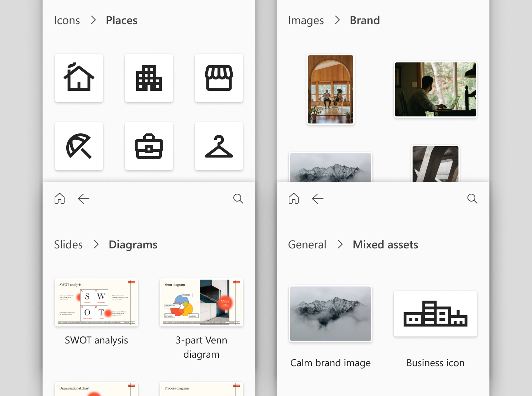Insert the SWOT analysis slide thumbnail
The image size is (532, 396).
(x=96, y=302)
